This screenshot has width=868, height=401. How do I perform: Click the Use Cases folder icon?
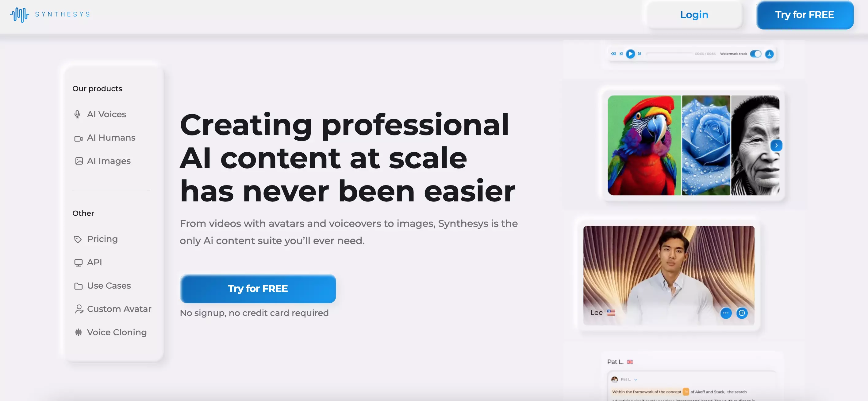click(78, 286)
